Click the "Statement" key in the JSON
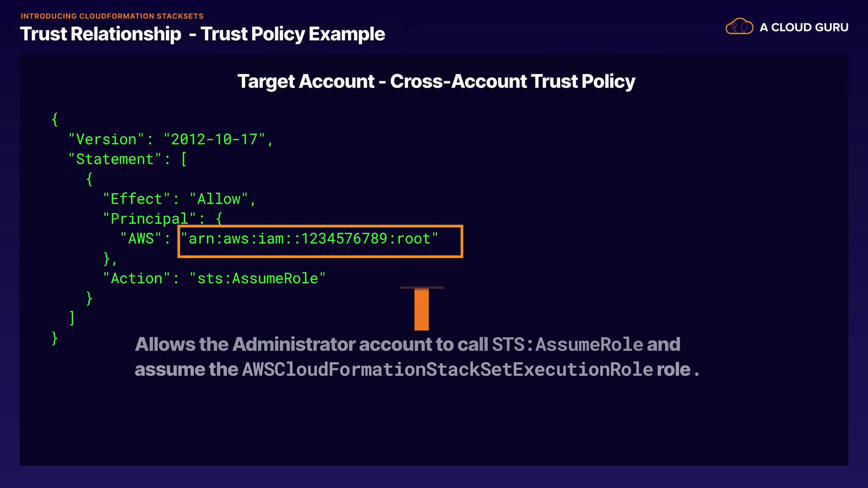 point(115,159)
